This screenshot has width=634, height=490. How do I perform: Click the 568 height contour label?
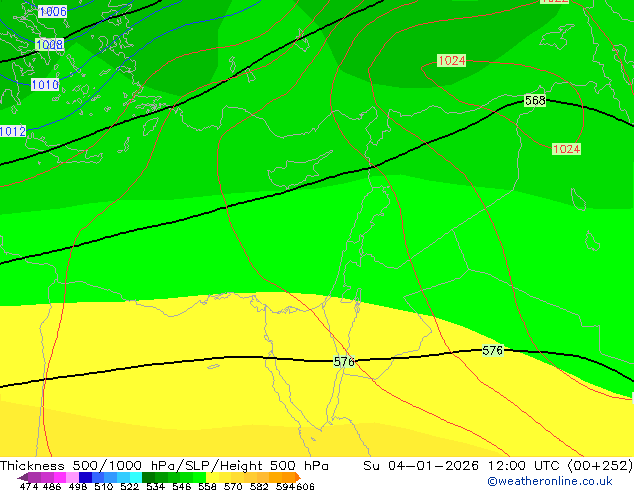(535, 100)
